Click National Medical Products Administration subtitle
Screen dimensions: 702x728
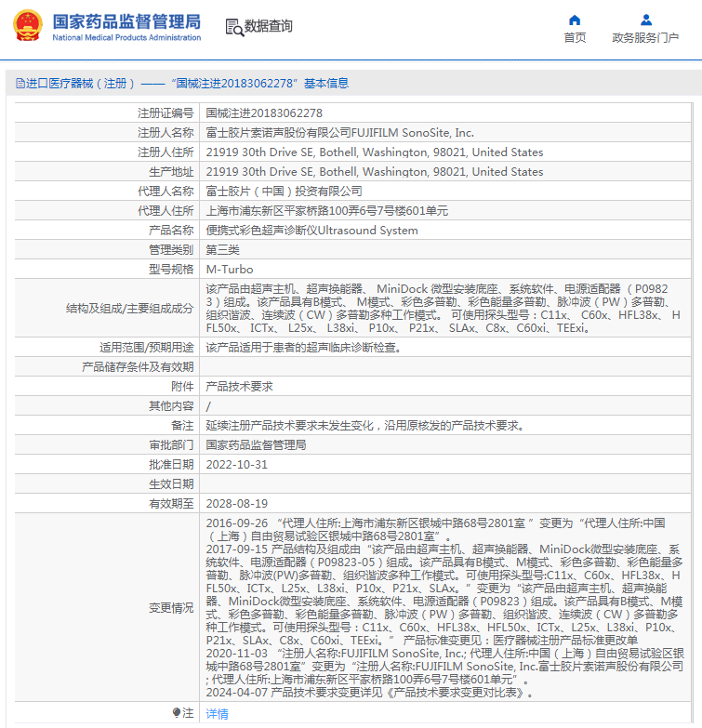(126, 37)
